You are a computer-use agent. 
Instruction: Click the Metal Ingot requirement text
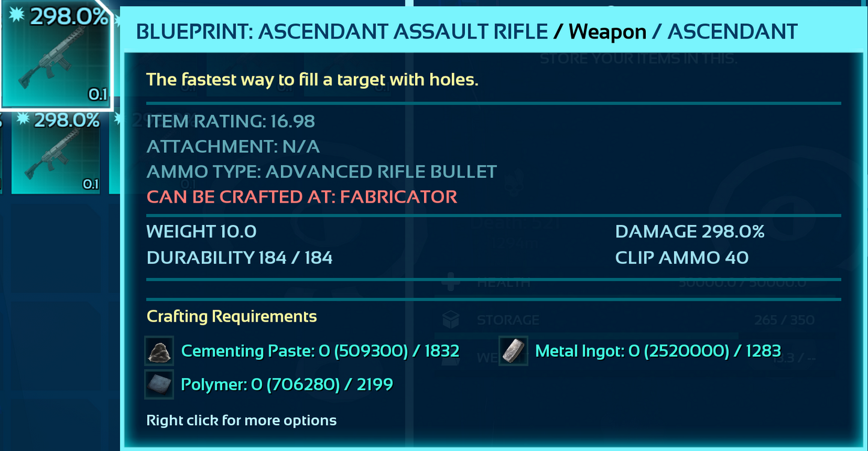[658, 351]
